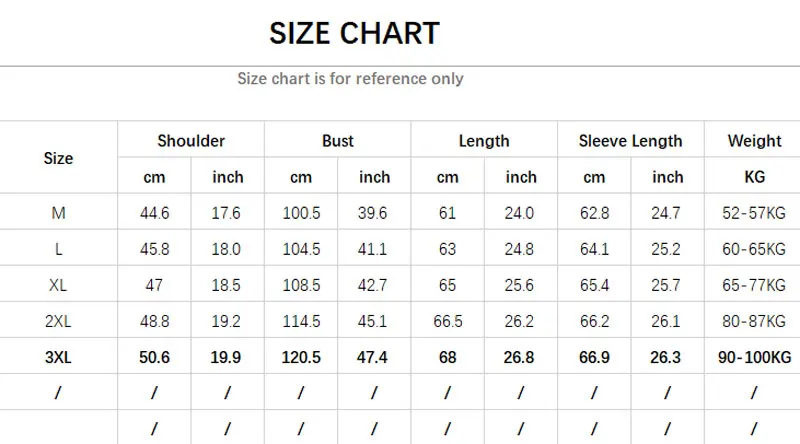Select the 3XL size row label
This screenshot has width=800, height=444.
[x=58, y=357]
